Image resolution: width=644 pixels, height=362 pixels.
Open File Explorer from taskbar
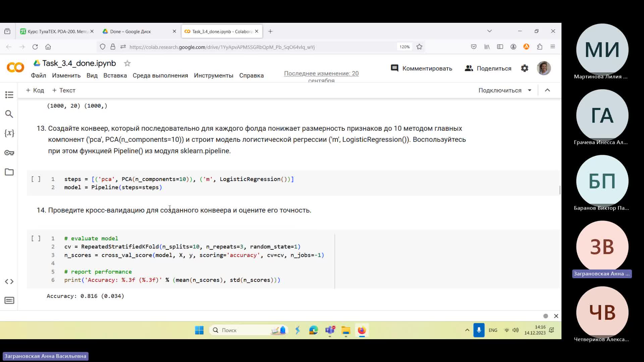(x=346, y=330)
